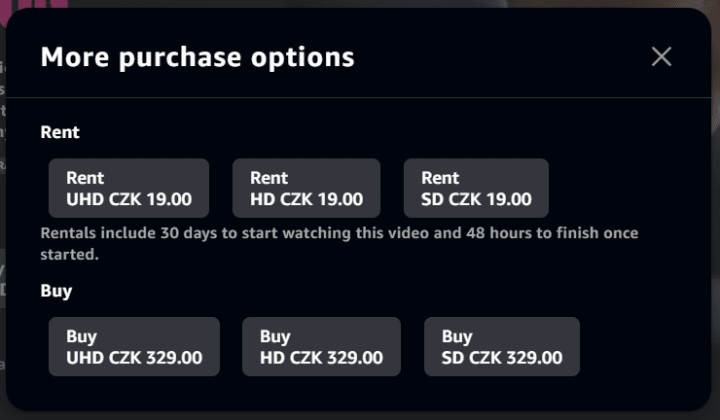Rent the video in UHD quality
Image resolution: width=720 pixels, height=420 pixels.
[x=129, y=188]
